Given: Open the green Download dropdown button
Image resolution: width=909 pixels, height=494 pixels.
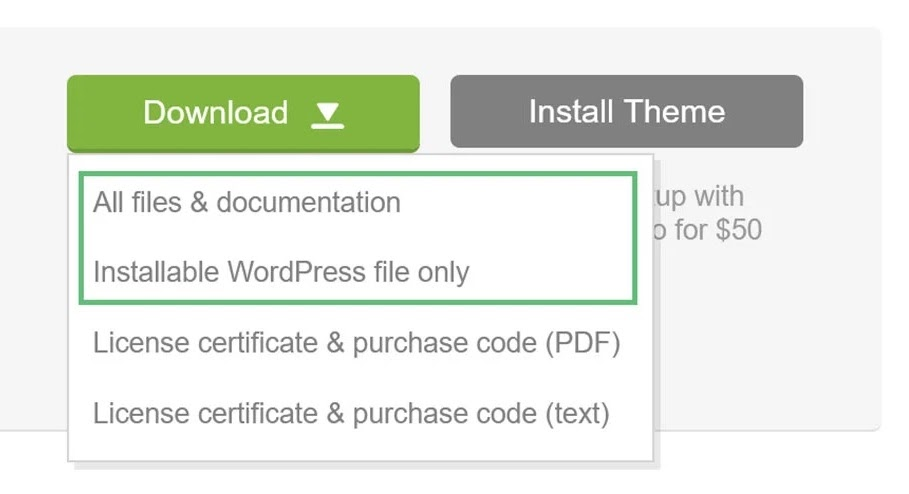Looking at the screenshot, I should pyautogui.click(x=243, y=113).
